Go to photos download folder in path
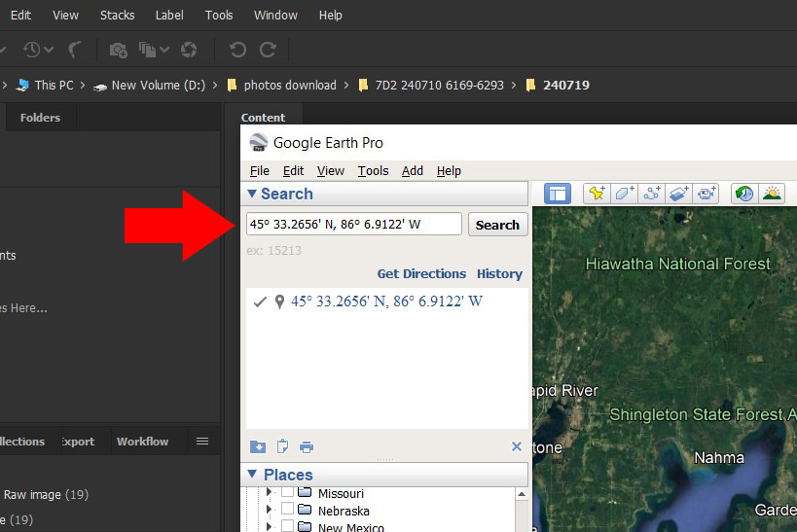Viewport: 797px width, 532px height. coord(290,85)
